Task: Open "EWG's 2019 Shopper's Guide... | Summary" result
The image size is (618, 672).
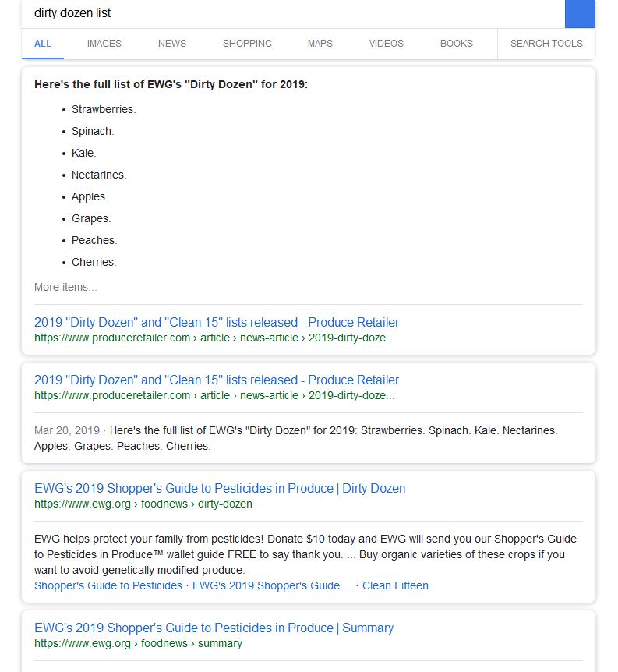Action: point(214,628)
